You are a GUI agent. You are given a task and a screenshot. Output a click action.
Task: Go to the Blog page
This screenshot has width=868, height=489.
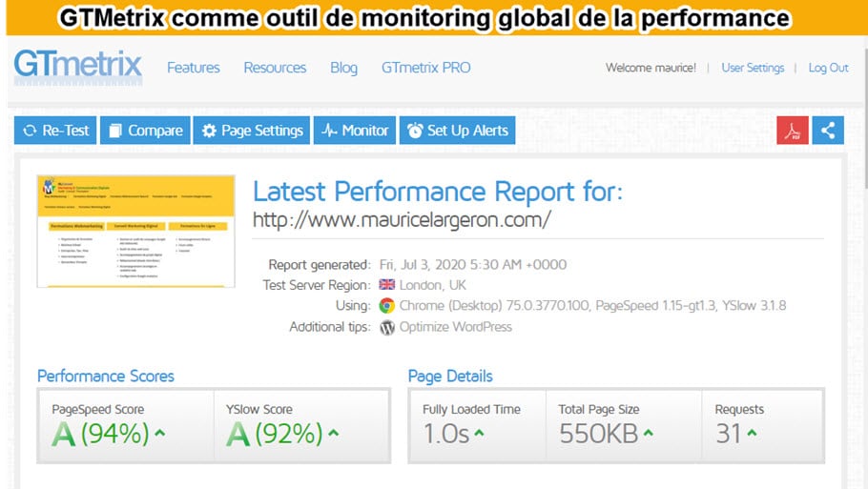[343, 68]
